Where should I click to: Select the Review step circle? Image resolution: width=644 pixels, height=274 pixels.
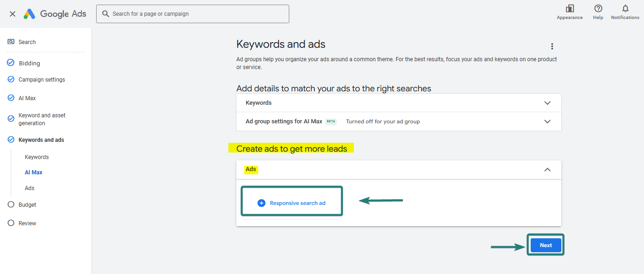coord(10,223)
